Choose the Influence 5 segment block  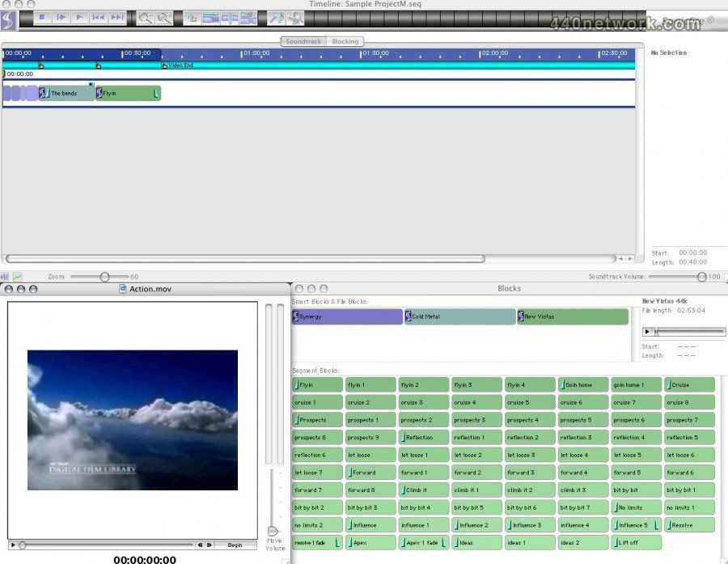point(636,525)
